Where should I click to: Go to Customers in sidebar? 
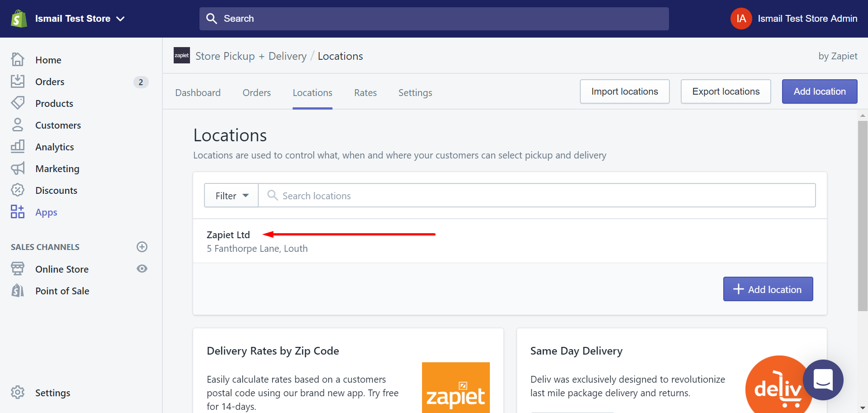(x=58, y=125)
